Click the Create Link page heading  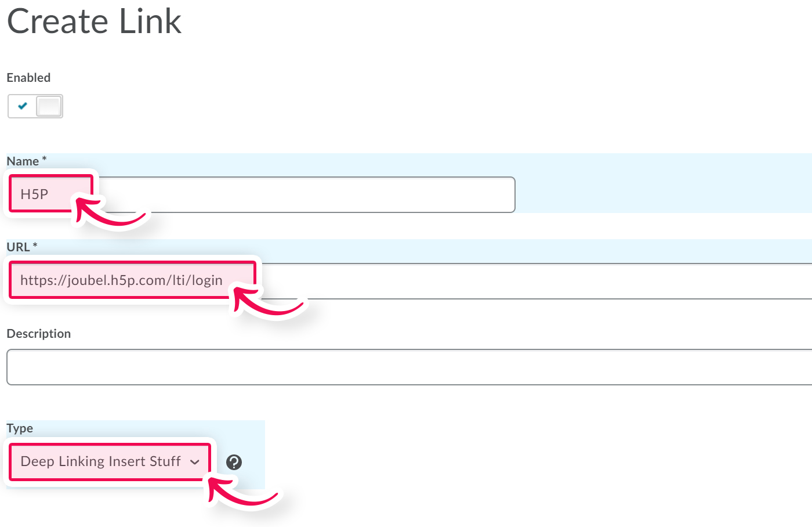tap(94, 22)
